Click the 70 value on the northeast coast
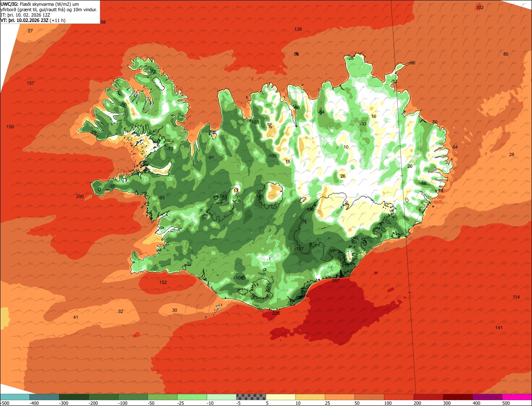 point(435,122)
